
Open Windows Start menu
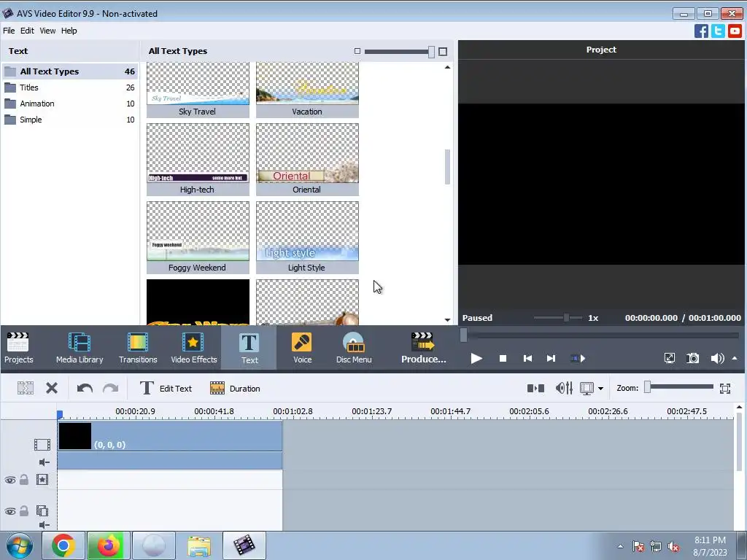tap(20, 545)
